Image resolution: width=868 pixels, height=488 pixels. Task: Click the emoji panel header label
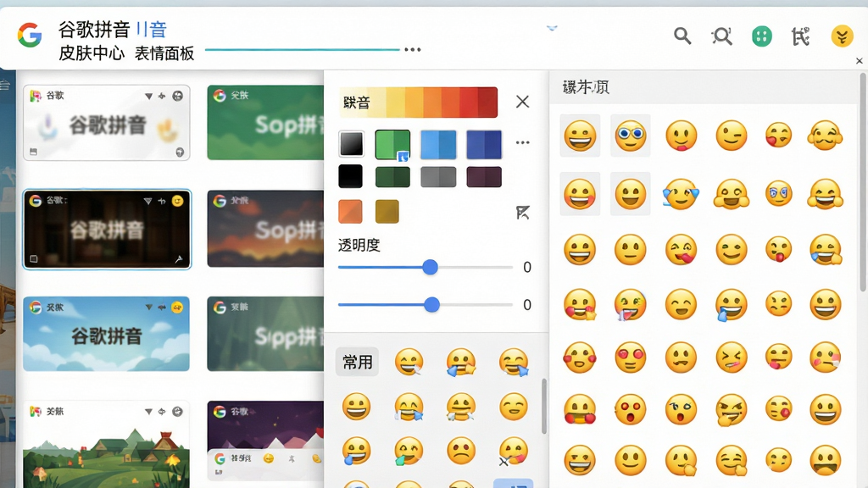point(586,87)
